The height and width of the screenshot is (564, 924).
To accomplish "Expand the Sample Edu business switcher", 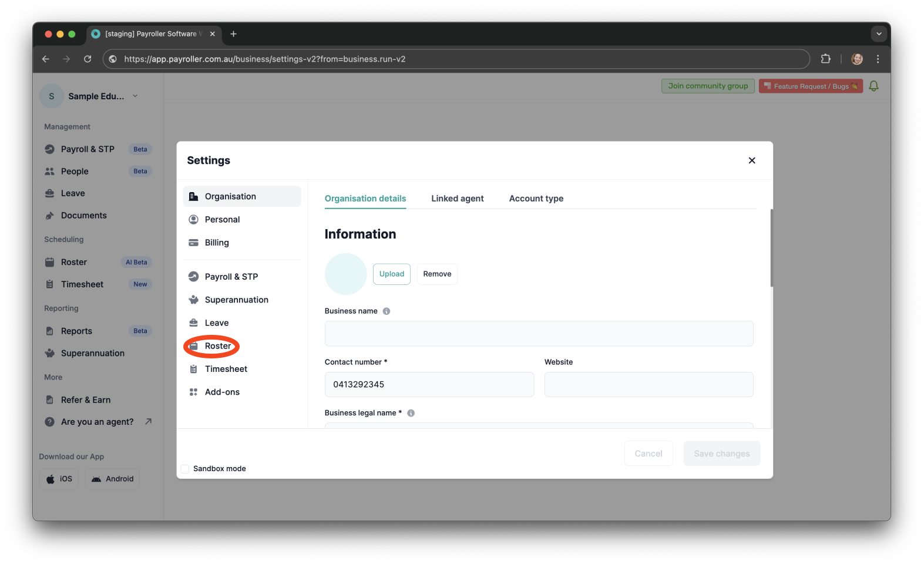I will pos(89,96).
